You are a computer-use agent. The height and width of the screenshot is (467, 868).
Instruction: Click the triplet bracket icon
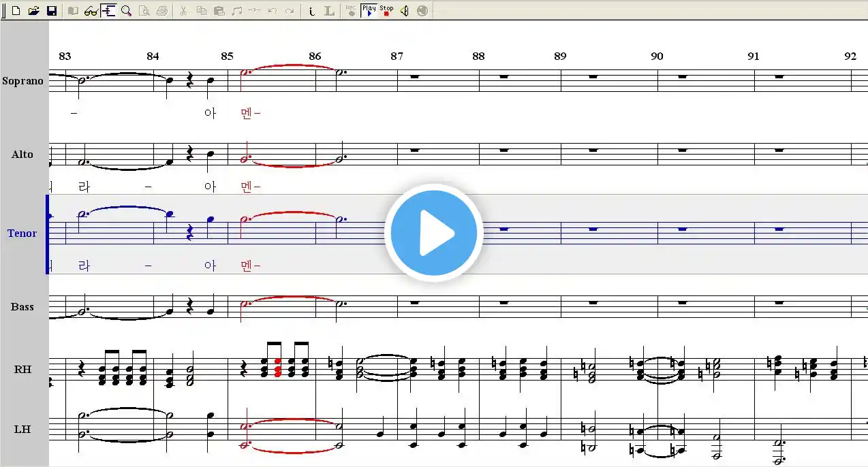pos(254,11)
